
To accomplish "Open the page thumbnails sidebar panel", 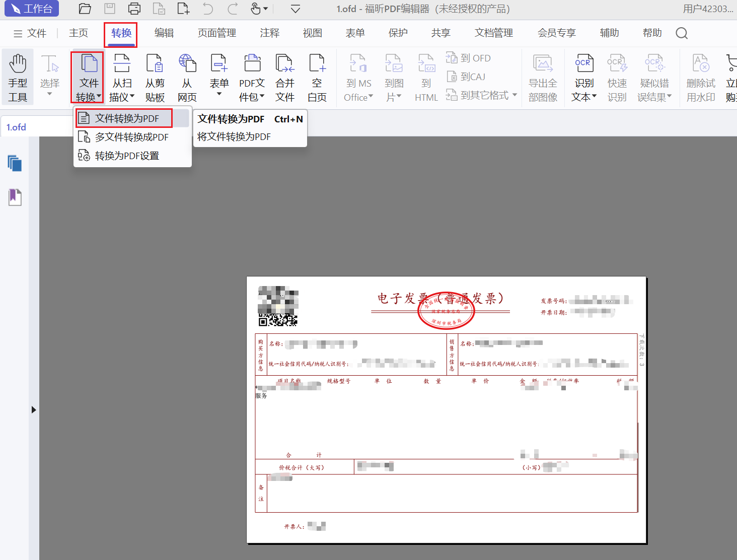I will pos(15,163).
